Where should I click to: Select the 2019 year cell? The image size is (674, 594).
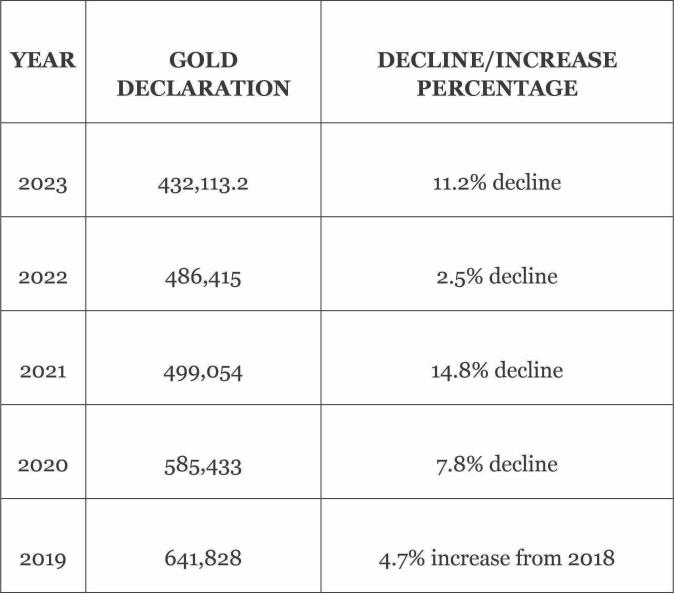[43, 559]
